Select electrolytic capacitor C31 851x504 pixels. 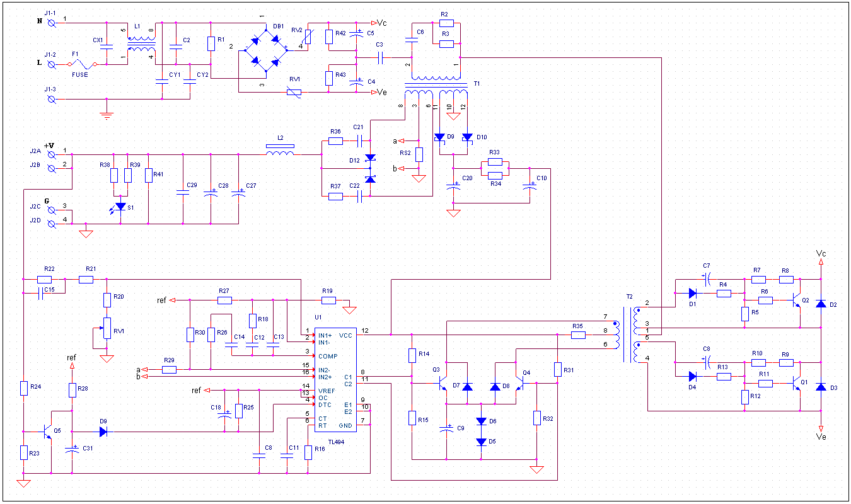click(x=72, y=450)
